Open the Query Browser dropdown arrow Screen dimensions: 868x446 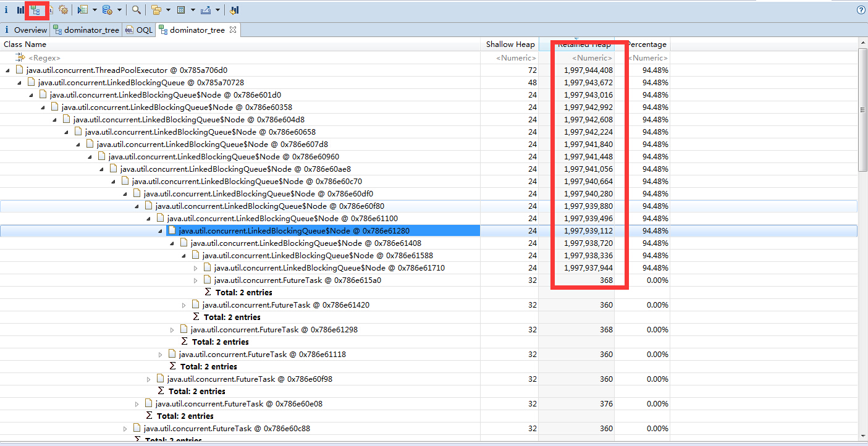click(x=119, y=10)
